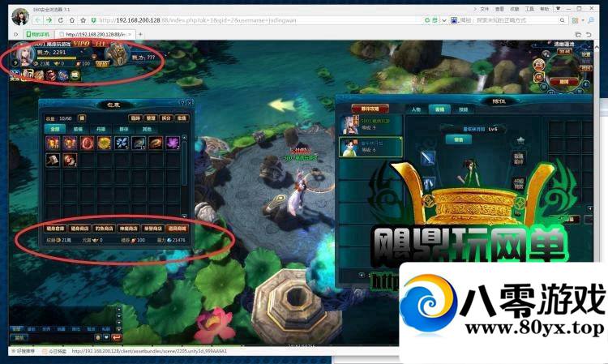Open the 工具 menu in the browser
The width and height of the screenshot is (608, 364).
(529, 9)
